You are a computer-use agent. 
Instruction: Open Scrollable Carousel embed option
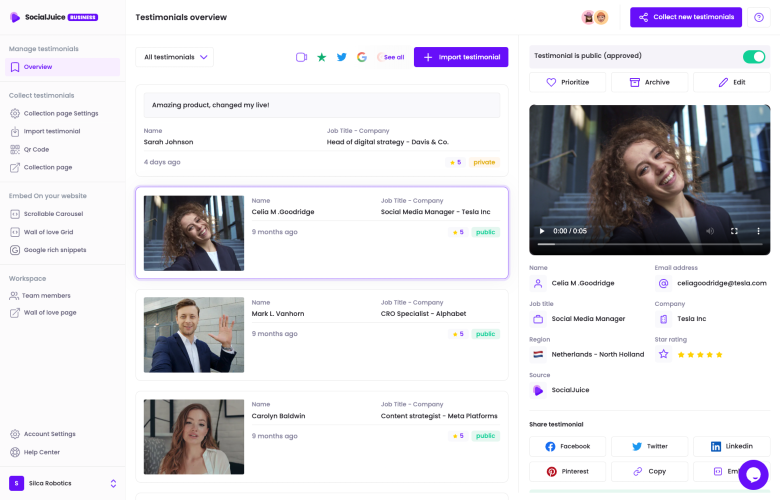[46, 214]
